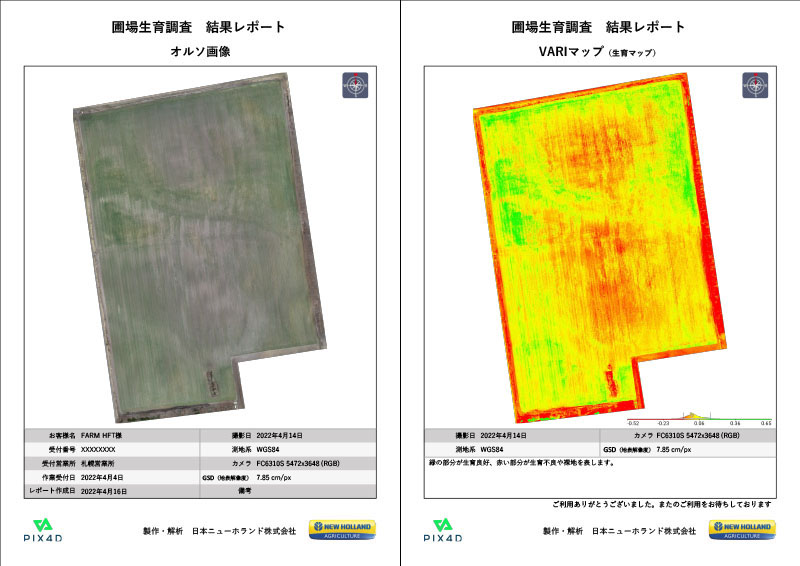Click the WGS84 value on the right page
Screen dimensions: 800x566
coord(492,450)
